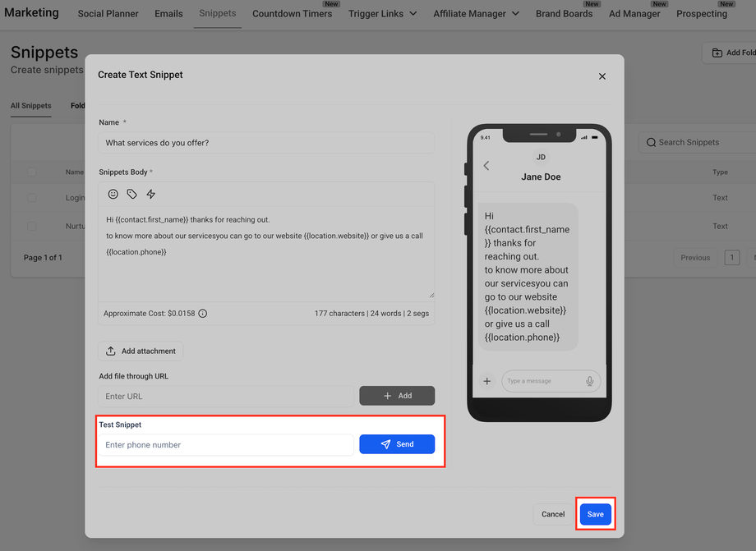Click 'Approximate Cost: $0.0158' text
756x551 pixels.
149,314
